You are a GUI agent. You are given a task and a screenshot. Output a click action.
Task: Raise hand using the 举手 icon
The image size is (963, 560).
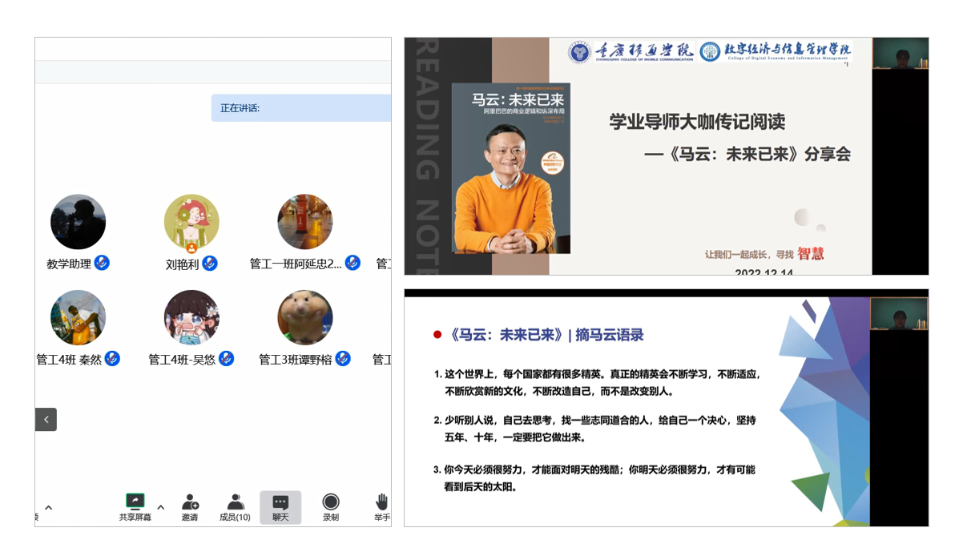(x=382, y=502)
